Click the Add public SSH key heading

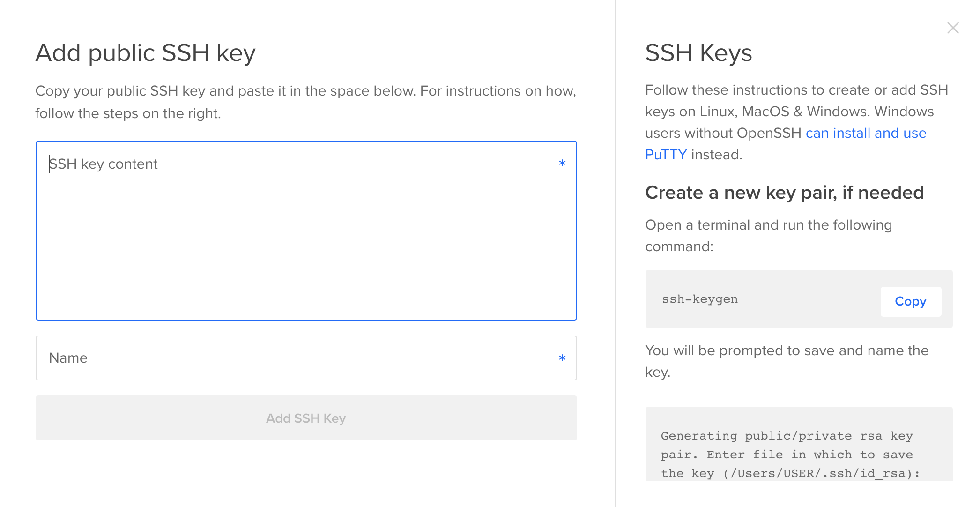145,52
